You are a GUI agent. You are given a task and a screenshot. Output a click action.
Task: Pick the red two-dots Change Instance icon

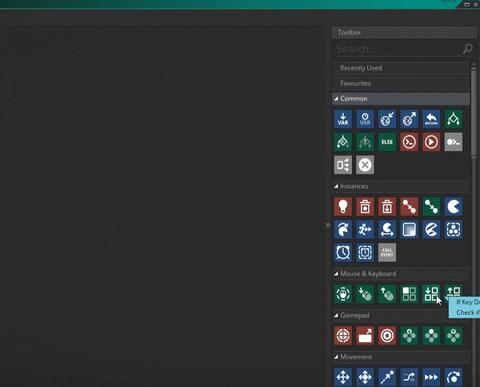(x=409, y=207)
